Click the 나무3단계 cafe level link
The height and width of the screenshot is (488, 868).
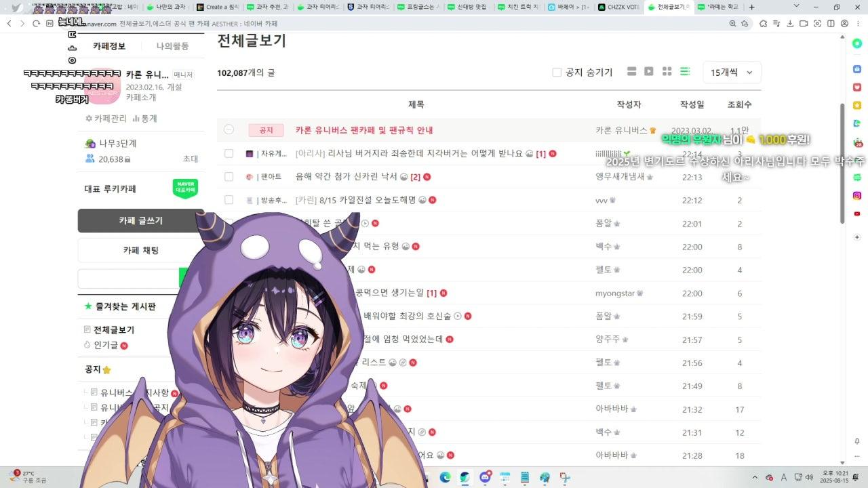pyautogui.click(x=117, y=143)
